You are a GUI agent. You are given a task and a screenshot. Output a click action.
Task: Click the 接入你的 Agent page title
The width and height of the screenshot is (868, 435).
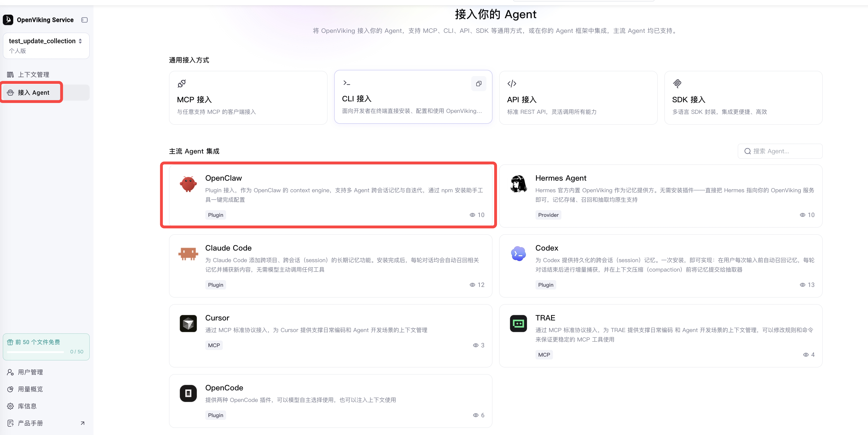(x=496, y=14)
